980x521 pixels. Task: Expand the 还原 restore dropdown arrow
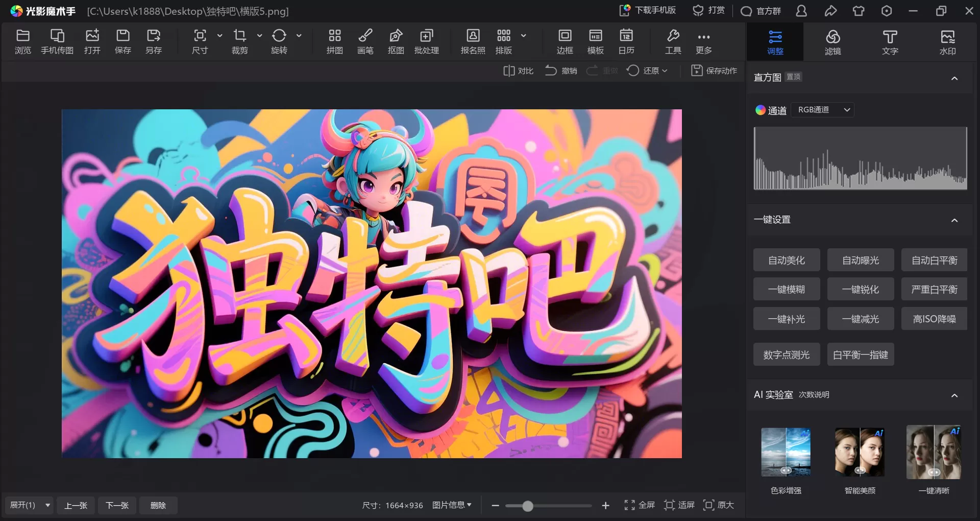pyautogui.click(x=664, y=70)
